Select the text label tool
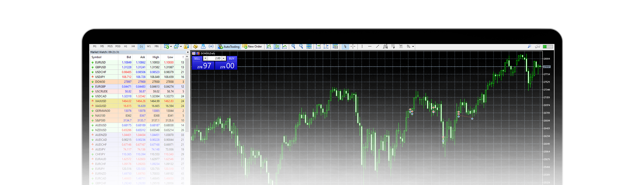 (x=401, y=47)
